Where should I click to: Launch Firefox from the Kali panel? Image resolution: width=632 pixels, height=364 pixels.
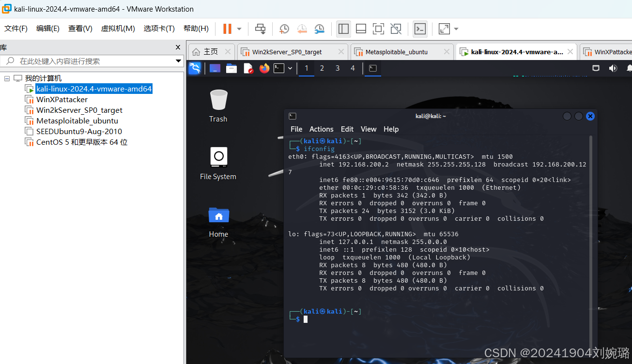coord(264,68)
